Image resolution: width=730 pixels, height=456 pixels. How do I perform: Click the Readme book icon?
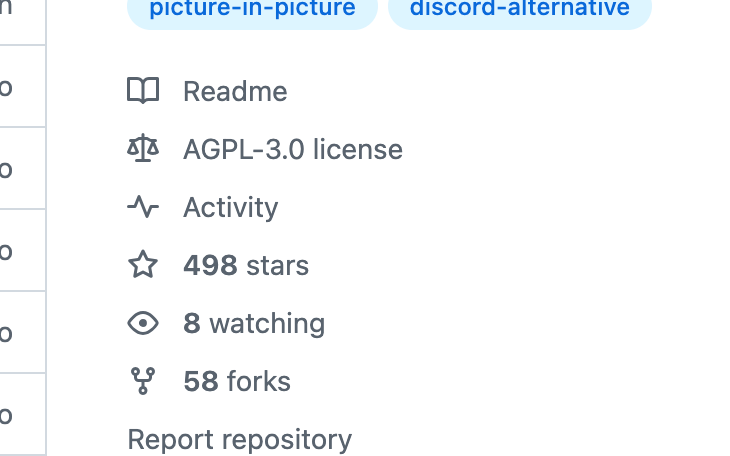point(143,90)
